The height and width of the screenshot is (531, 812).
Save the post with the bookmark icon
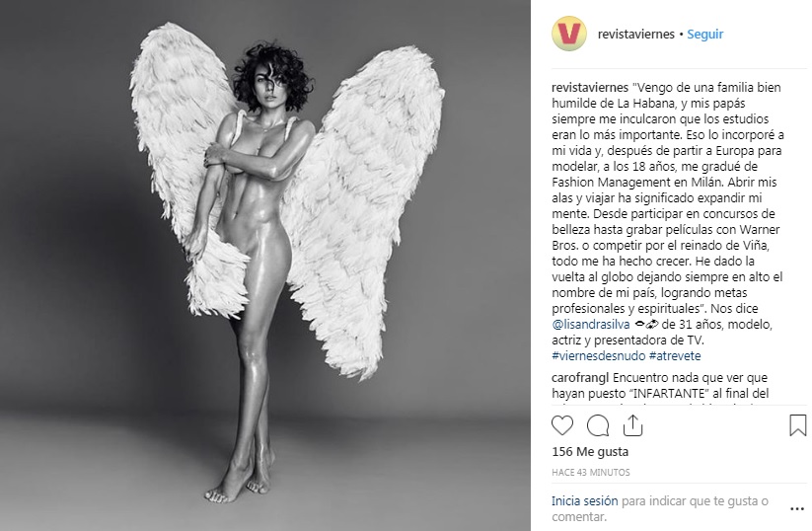(797, 425)
